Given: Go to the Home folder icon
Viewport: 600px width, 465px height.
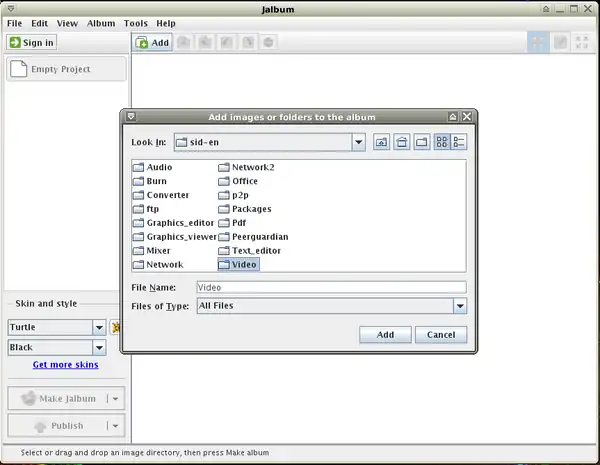Looking at the screenshot, I should [401, 143].
